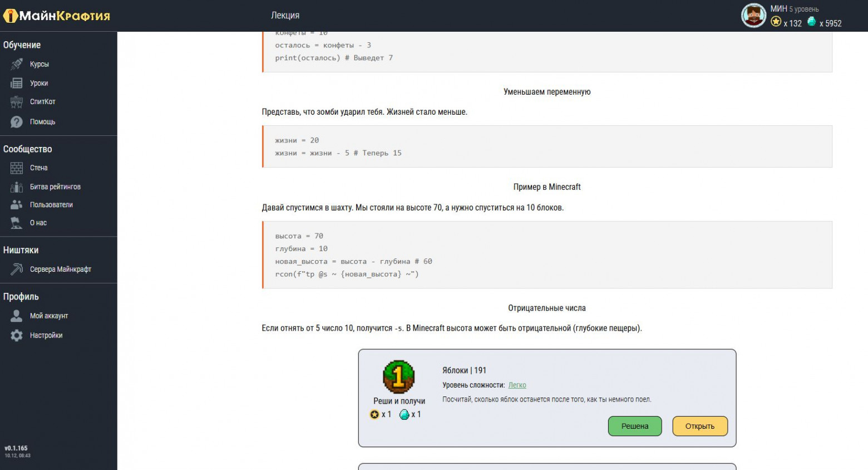Click the reward star icon on the Яблоки card

(x=375, y=414)
